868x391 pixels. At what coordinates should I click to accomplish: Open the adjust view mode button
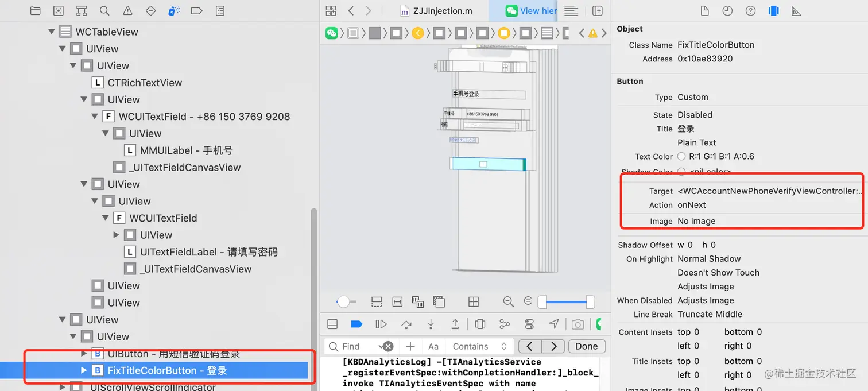418,301
